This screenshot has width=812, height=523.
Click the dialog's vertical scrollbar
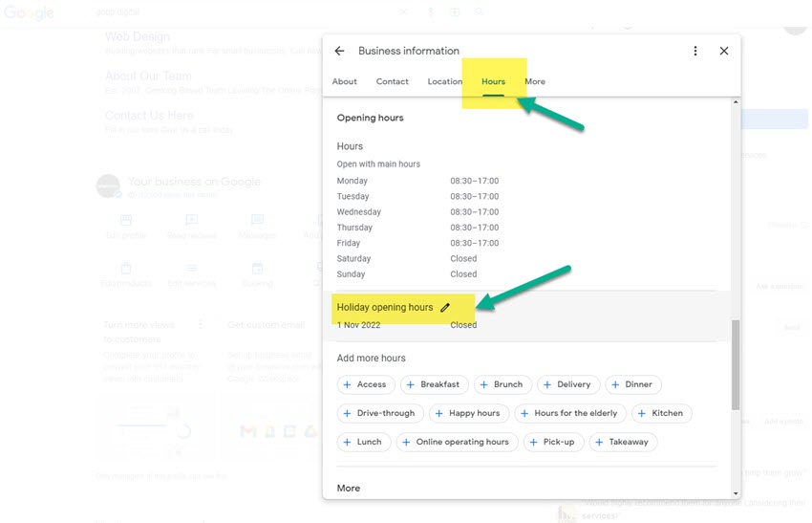735,363
